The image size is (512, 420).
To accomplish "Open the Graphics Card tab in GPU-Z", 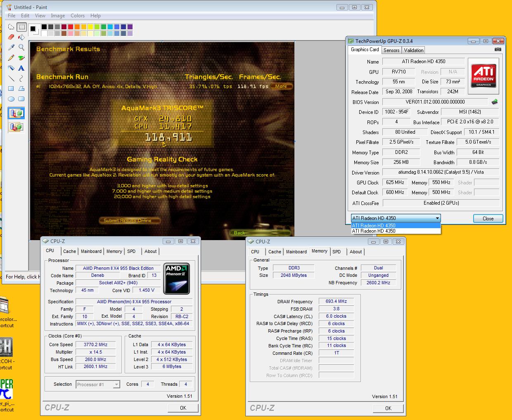I will tap(365, 50).
